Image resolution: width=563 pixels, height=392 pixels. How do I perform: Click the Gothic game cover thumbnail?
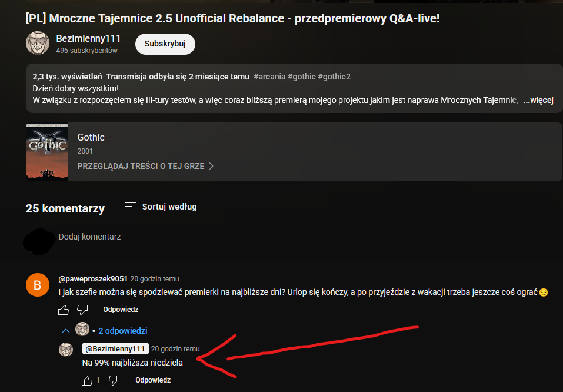[47, 151]
